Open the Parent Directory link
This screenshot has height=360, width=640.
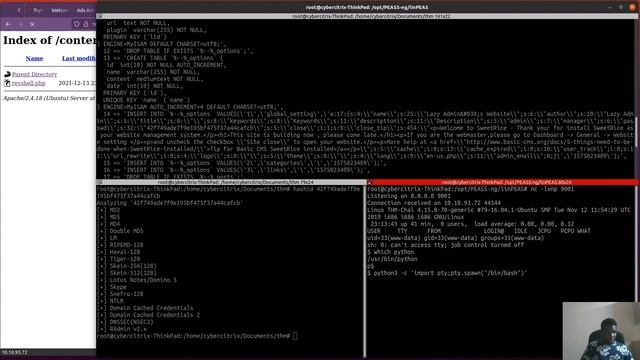(x=34, y=74)
